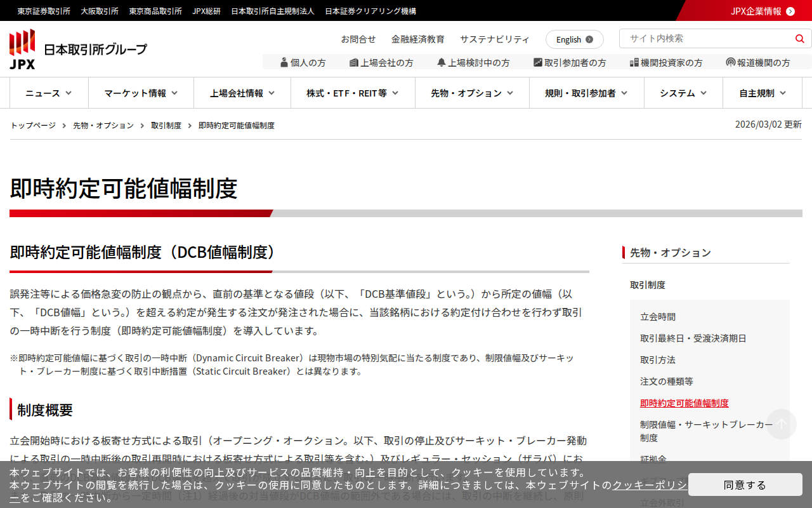This screenshot has height=508, width=812.
Task: Expand the マーケット情報 dropdown
Action: [141, 93]
